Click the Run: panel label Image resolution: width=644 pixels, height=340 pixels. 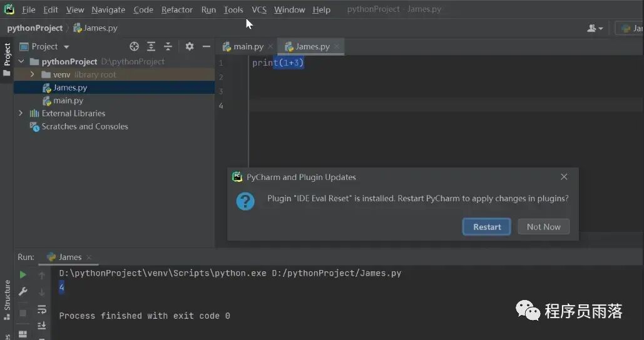tap(26, 257)
